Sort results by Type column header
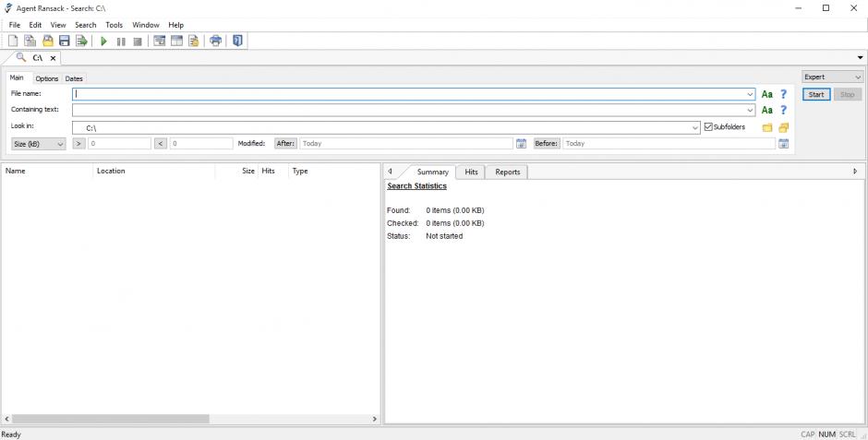868x440 pixels. 333,171
